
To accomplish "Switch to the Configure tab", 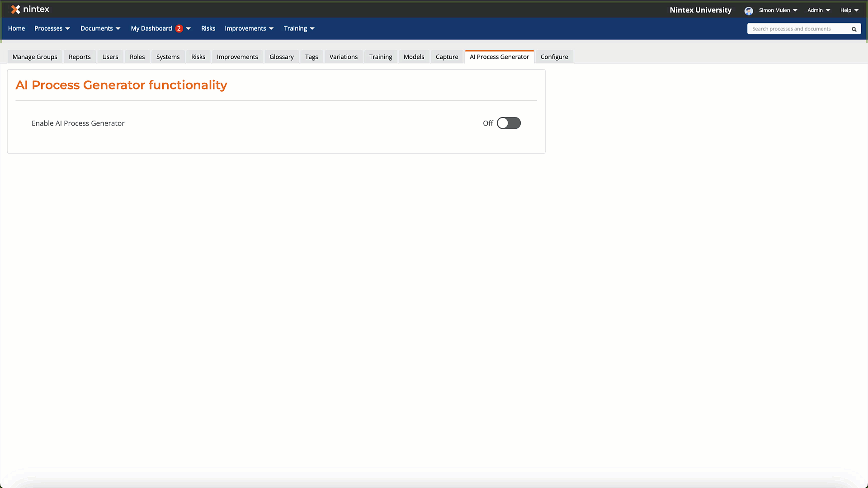I will (554, 57).
